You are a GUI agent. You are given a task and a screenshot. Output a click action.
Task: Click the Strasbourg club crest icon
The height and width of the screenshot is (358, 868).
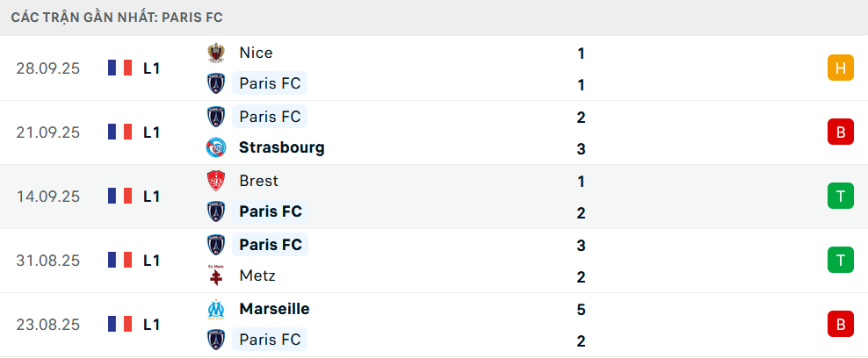tap(215, 147)
